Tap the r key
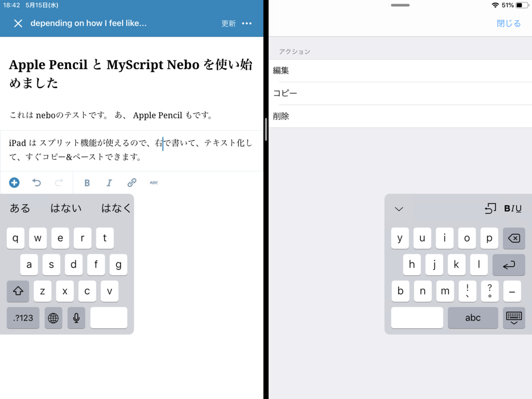The image size is (532, 399). 83,238
